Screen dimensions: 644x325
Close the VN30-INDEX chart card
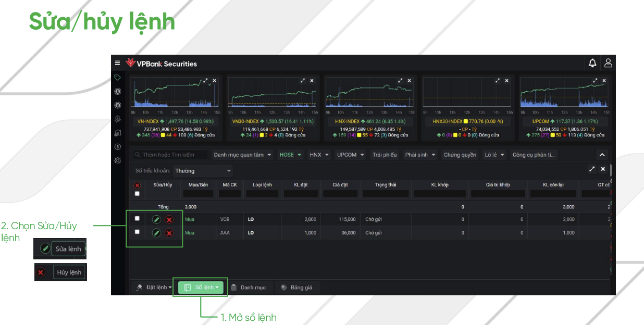312,81
